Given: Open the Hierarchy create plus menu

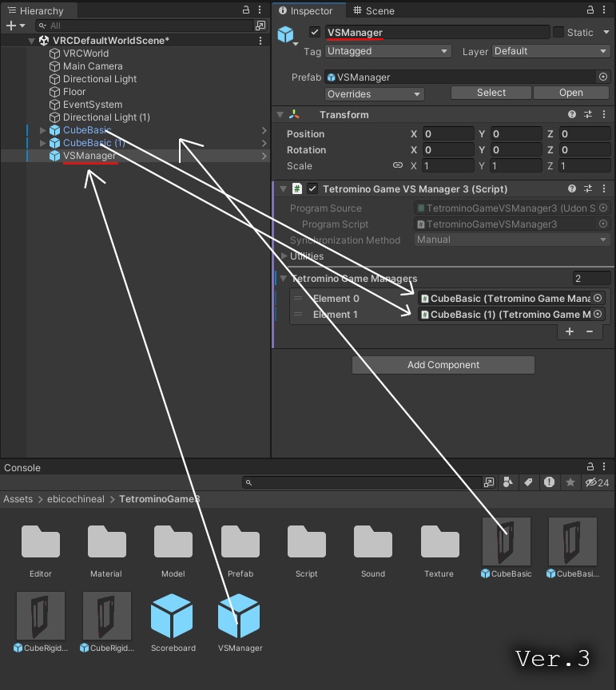Looking at the screenshot, I should pos(15,26).
